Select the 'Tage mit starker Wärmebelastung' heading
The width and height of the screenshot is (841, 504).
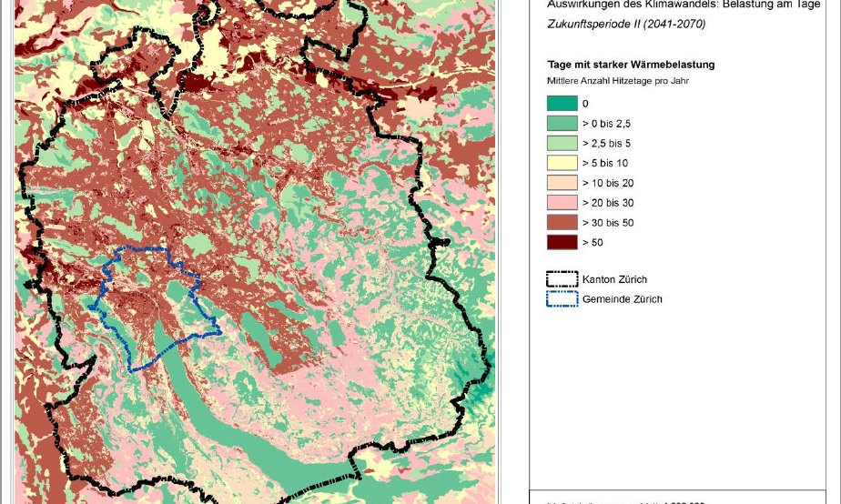coord(631,65)
